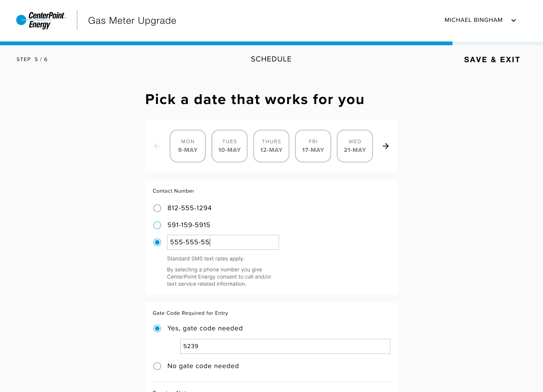Click SAVE & EXIT
This screenshot has width=543, height=392.
pos(492,60)
